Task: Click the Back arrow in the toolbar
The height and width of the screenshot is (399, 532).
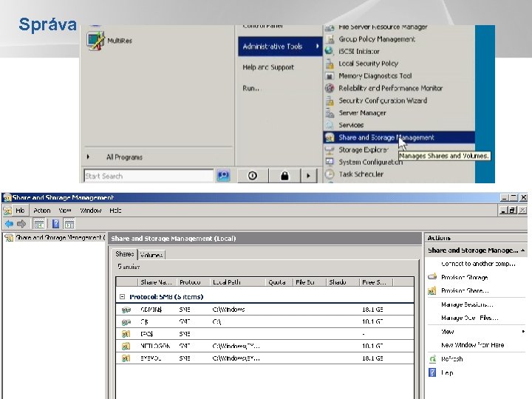Action: 8,223
